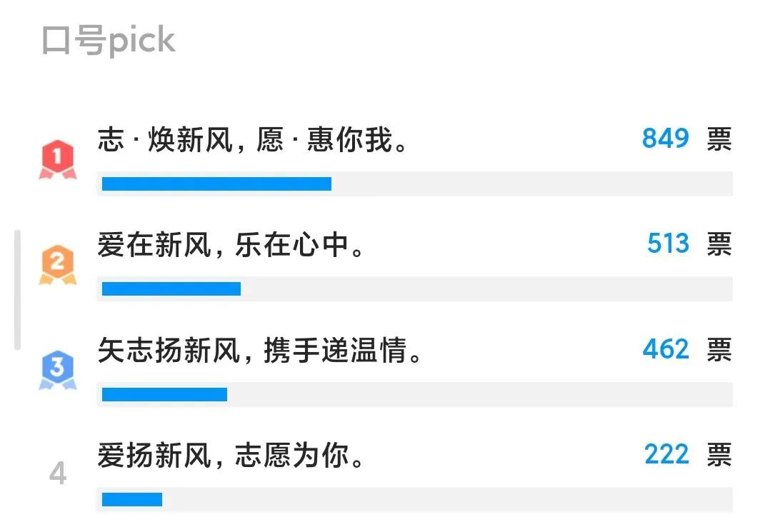The width and height of the screenshot is (765, 532).
Task: Click the red first-place medal icon
Action: (58, 159)
